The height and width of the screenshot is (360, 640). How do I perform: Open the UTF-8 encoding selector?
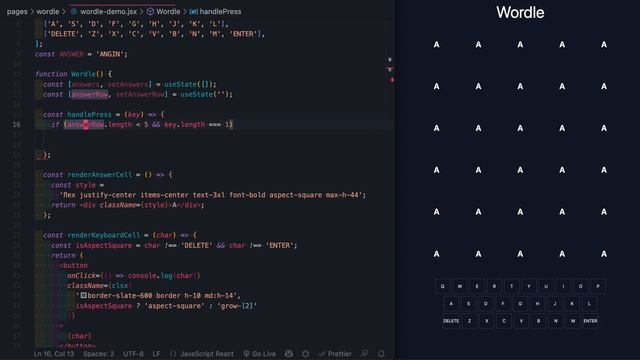133,353
